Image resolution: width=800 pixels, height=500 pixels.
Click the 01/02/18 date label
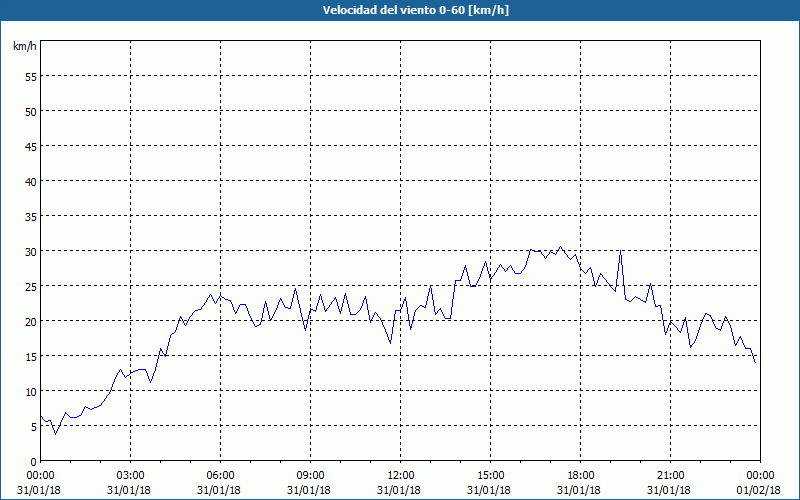759,490
